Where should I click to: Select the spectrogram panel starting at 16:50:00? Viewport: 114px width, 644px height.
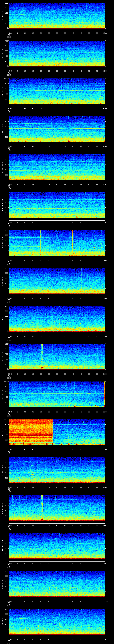[x=57, y=243]
